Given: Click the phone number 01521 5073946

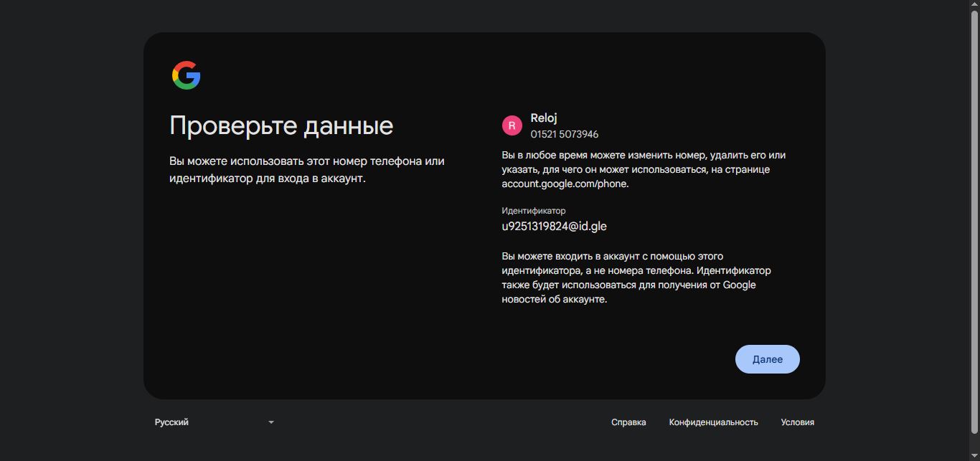Looking at the screenshot, I should (564, 134).
